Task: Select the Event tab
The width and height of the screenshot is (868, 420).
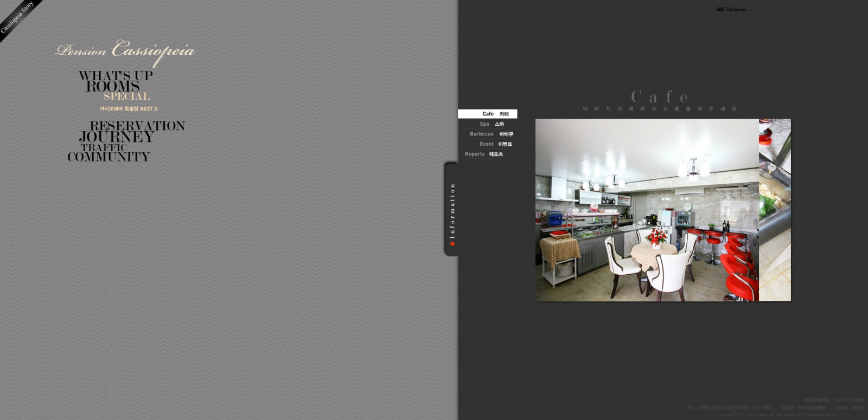Action: pyautogui.click(x=495, y=144)
